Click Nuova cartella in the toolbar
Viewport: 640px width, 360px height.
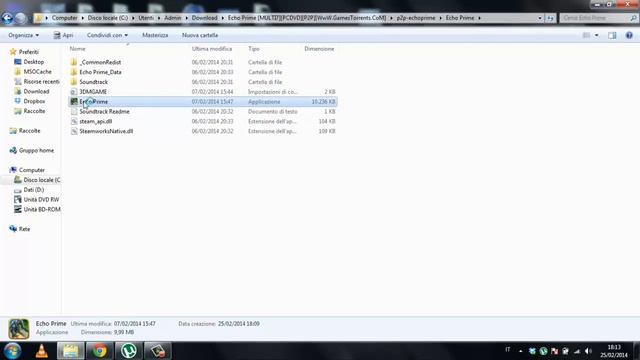point(200,35)
